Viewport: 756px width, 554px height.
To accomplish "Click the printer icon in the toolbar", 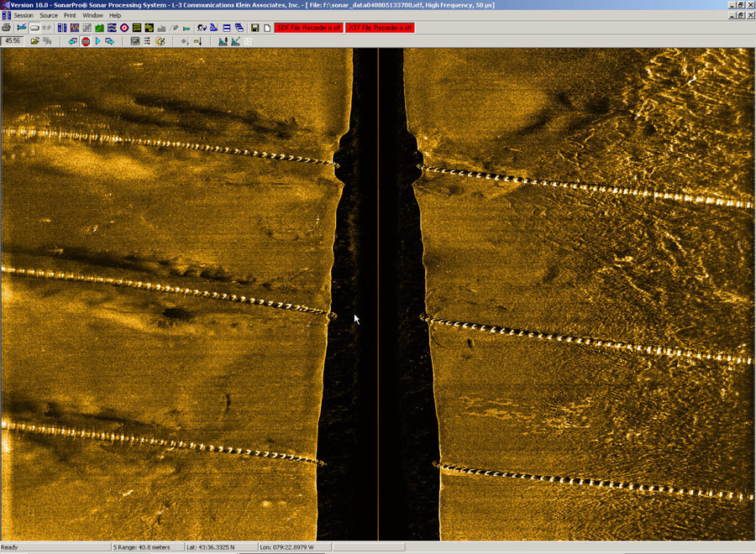I will (7, 28).
